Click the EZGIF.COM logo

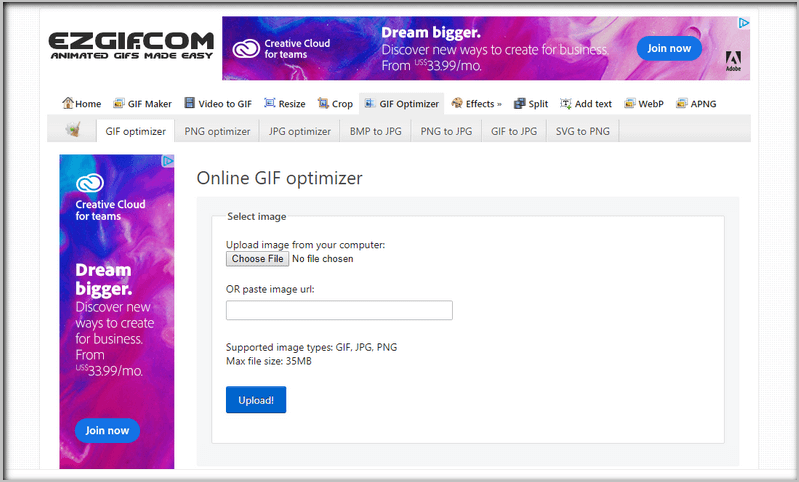coord(131,46)
